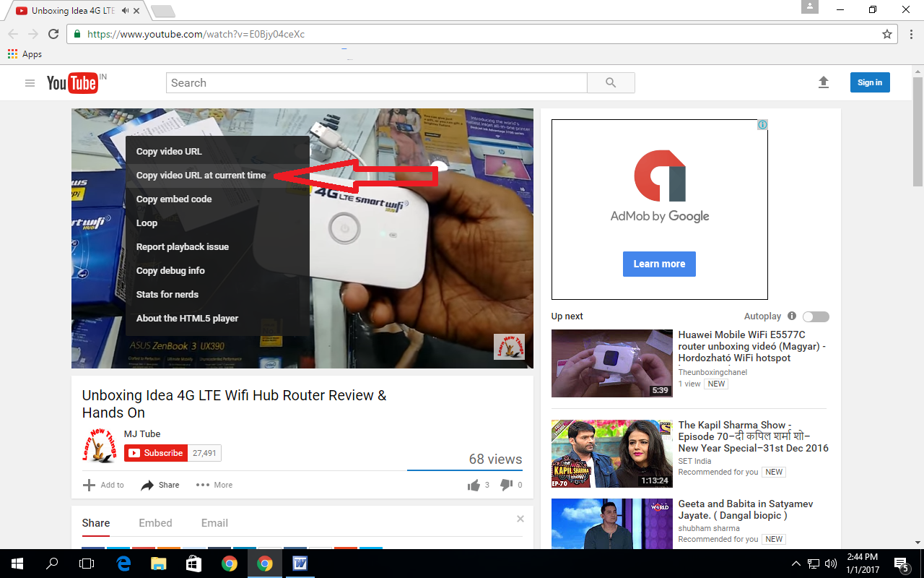Click the info icon on the AdMob ad

click(762, 124)
